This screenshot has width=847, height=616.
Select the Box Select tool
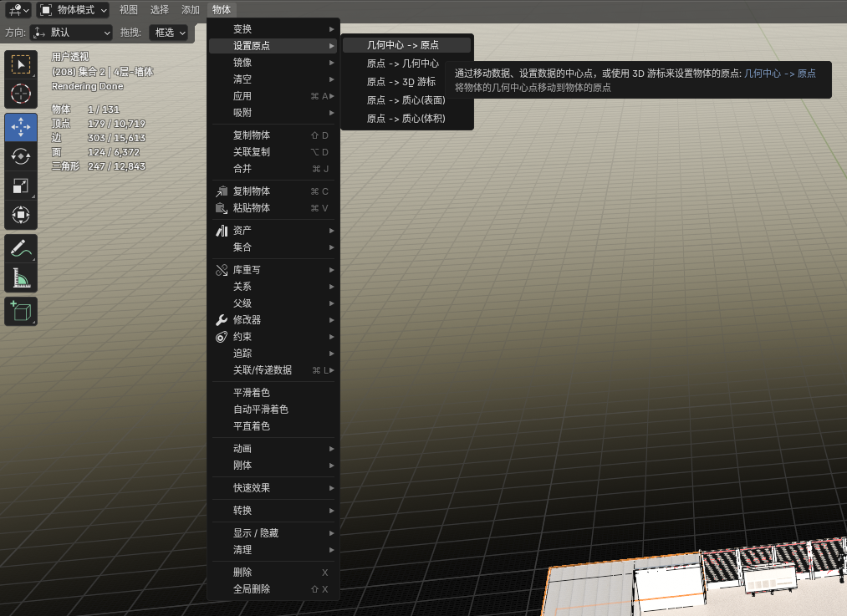21,64
